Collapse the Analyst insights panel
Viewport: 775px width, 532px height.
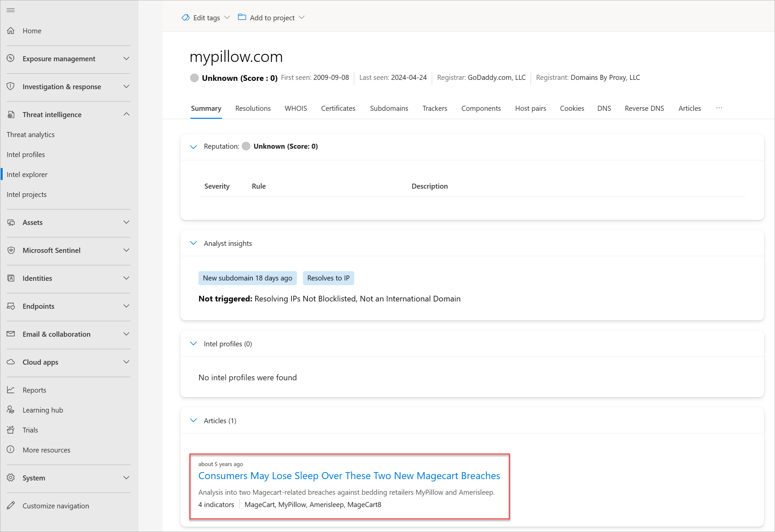point(193,243)
